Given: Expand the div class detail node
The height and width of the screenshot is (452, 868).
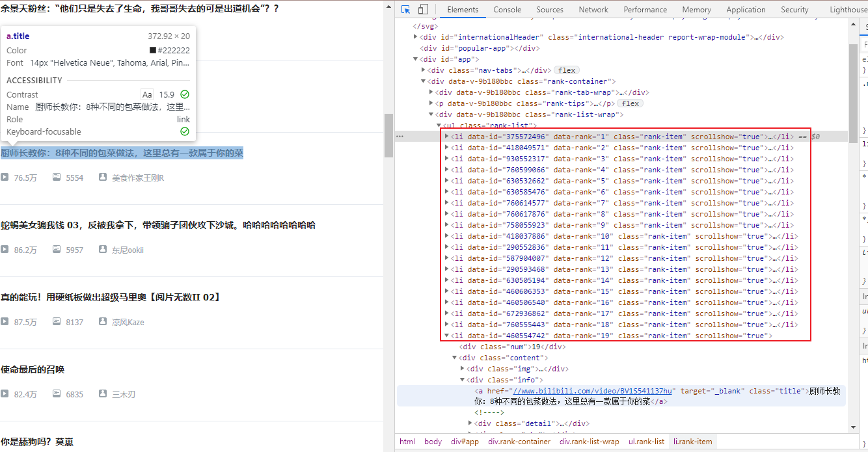Looking at the screenshot, I should (470, 423).
